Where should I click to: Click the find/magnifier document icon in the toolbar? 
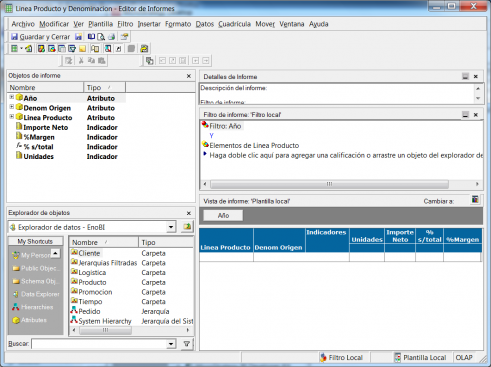coord(108,49)
